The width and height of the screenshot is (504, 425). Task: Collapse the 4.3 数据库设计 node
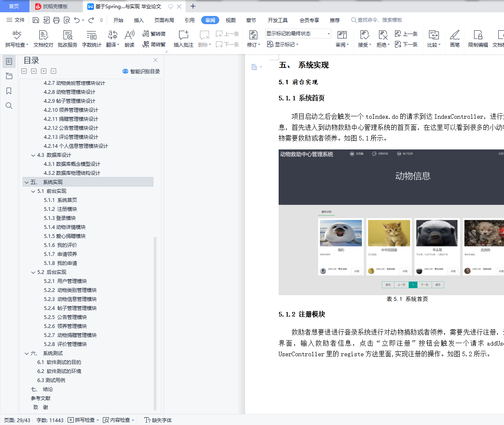click(x=33, y=155)
